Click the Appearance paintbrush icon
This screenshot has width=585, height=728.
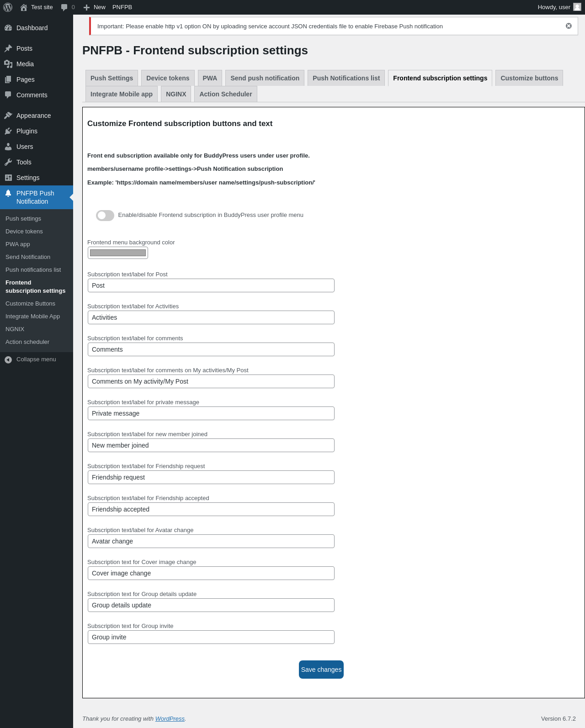click(x=8, y=116)
